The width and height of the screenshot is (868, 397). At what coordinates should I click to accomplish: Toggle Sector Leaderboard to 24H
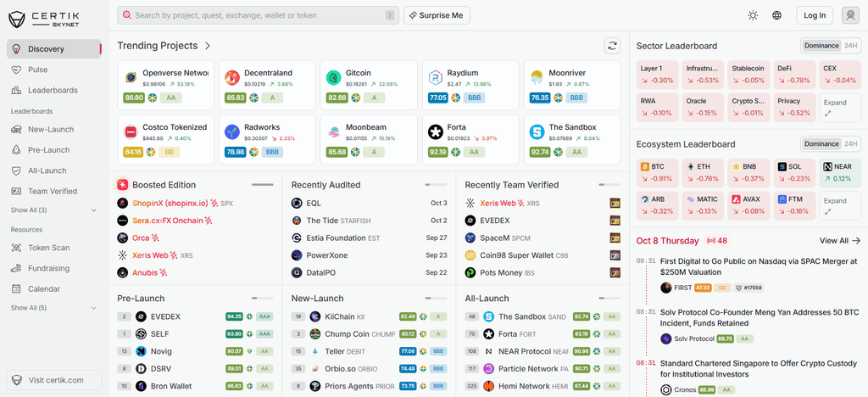pos(850,46)
